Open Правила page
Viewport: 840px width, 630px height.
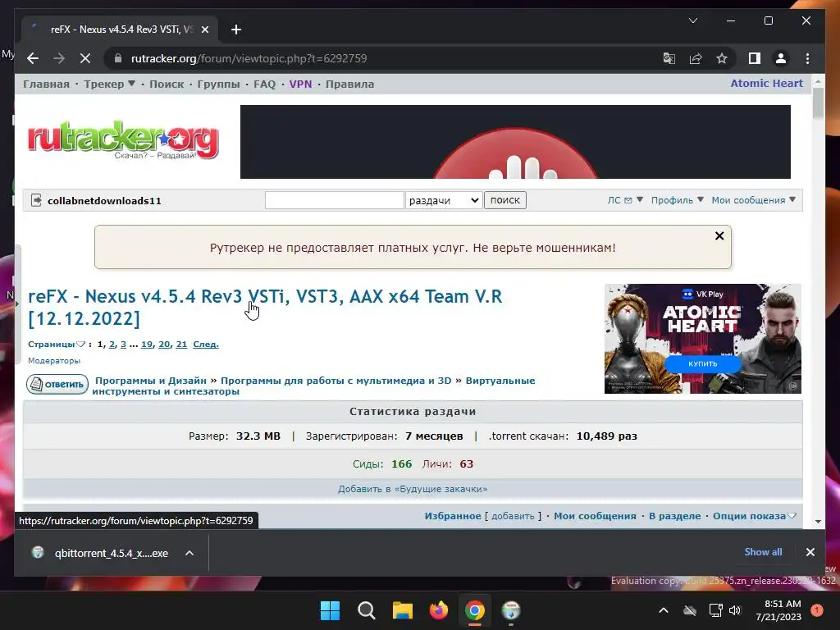point(349,84)
